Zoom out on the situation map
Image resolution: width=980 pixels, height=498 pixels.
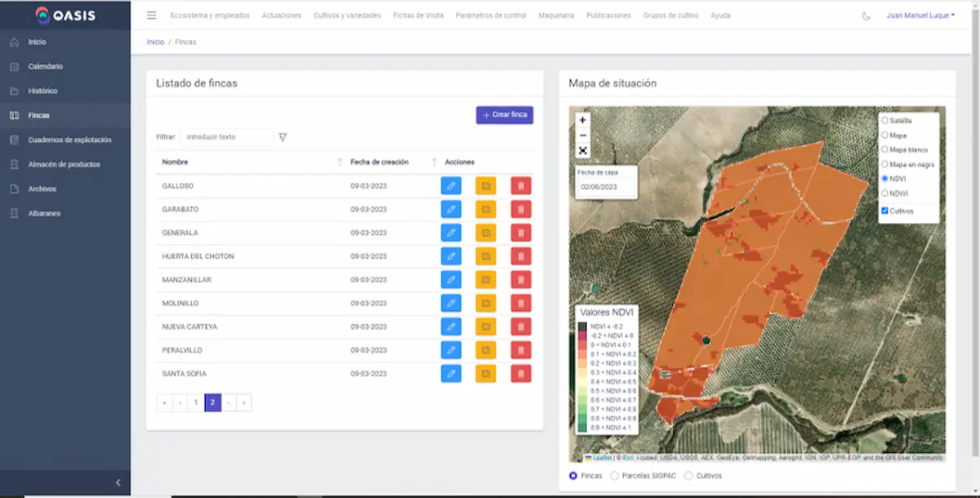pos(582,136)
